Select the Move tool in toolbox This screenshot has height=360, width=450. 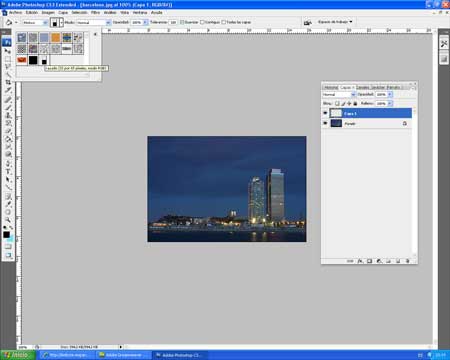[7, 51]
